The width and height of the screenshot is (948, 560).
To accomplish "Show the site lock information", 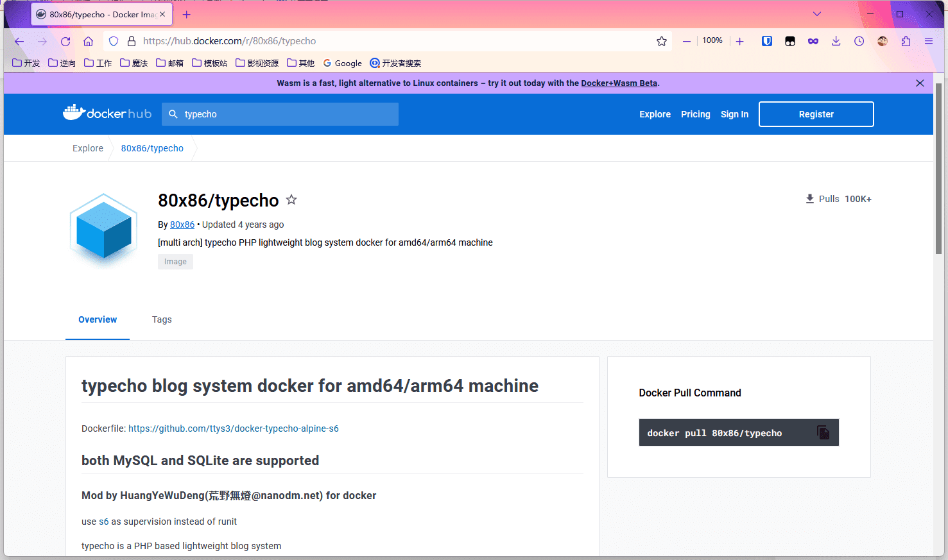I will [132, 41].
